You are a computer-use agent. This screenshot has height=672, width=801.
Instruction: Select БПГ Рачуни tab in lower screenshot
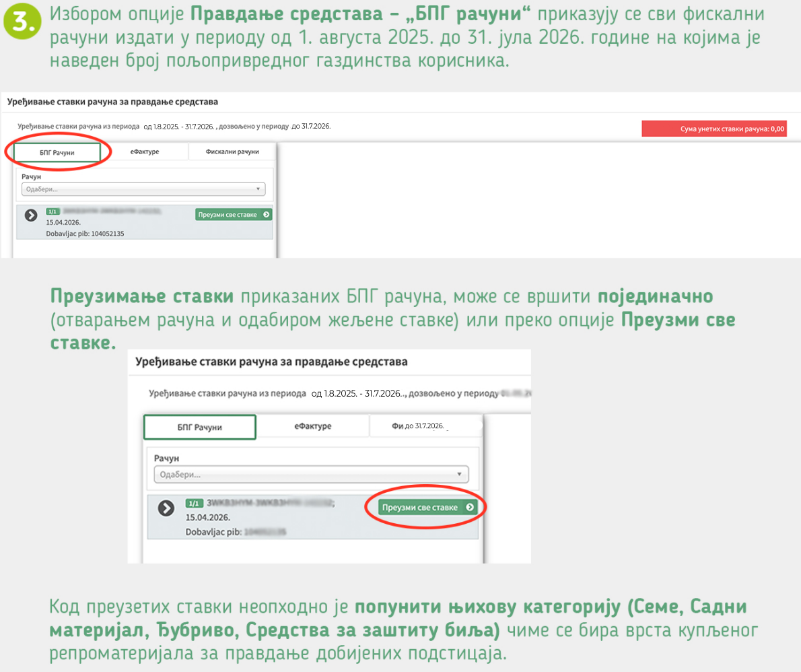tap(200, 427)
